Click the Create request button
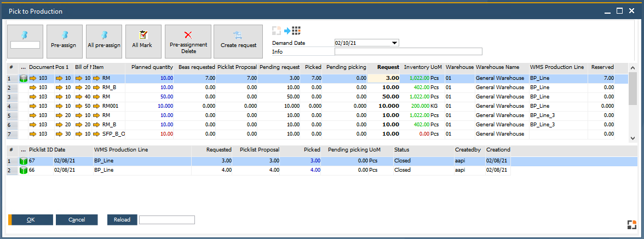This screenshot has height=239, width=644. point(238,41)
